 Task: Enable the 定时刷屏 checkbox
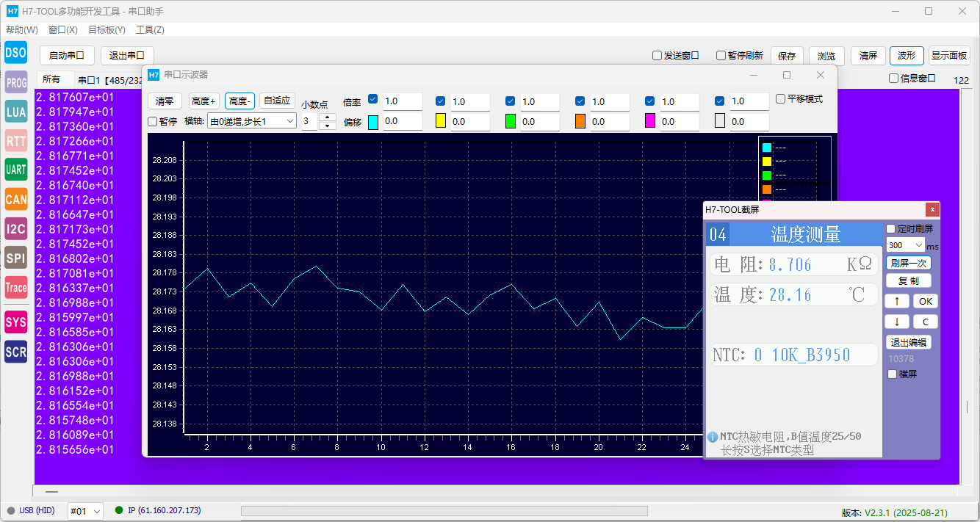coord(892,229)
